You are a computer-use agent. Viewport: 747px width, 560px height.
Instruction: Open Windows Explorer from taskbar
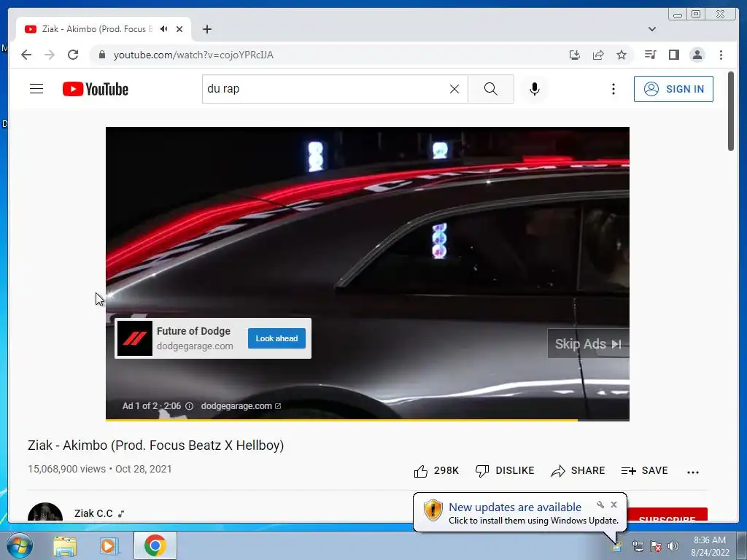(65, 545)
